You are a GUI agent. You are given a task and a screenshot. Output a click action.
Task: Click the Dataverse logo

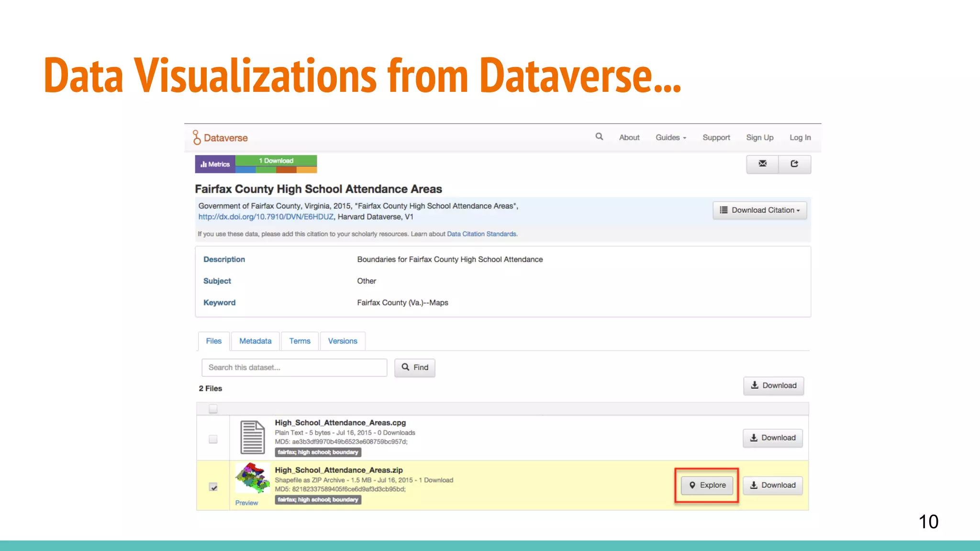pyautogui.click(x=220, y=138)
